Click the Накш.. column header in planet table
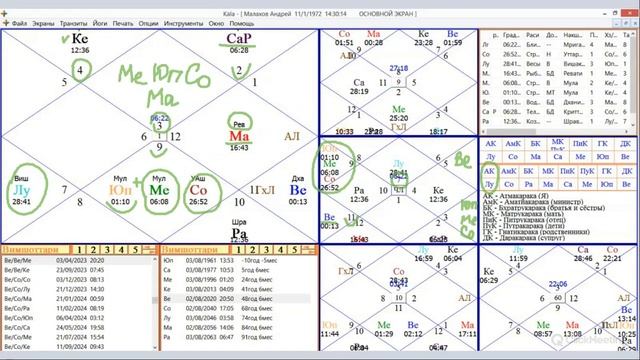 [x=573, y=36]
